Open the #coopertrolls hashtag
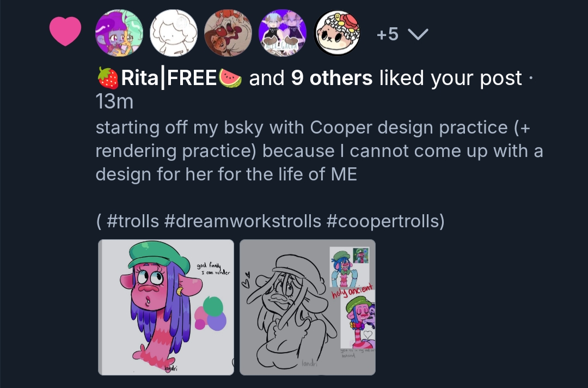 [385, 221]
